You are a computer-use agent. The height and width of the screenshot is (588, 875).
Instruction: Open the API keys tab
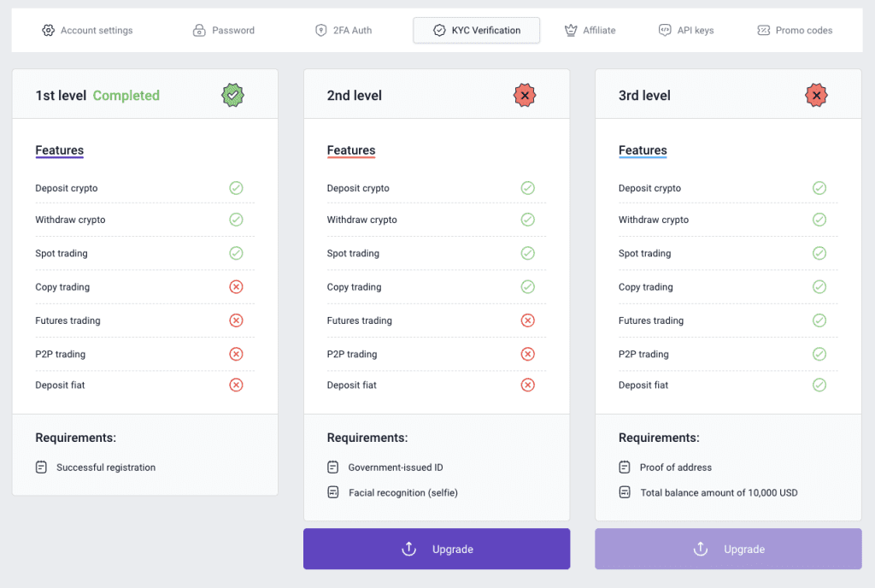pos(685,31)
